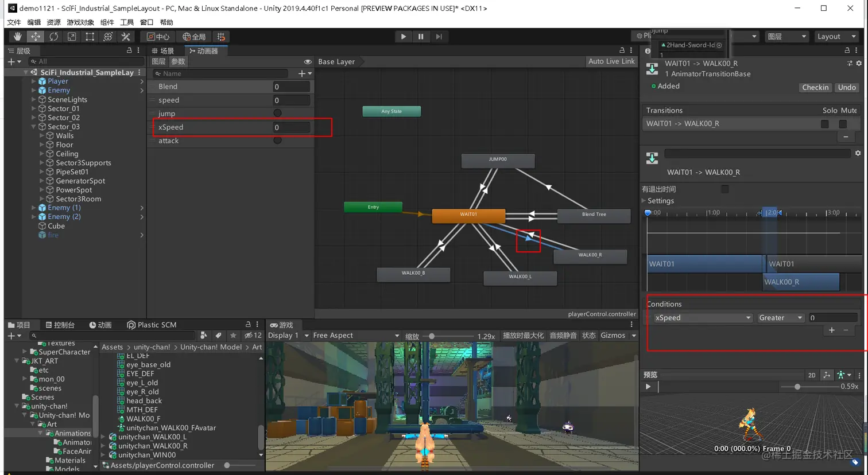Select the combined Transform tool
This screenshot has height=475, width=868.
click(x=108, y=37)
